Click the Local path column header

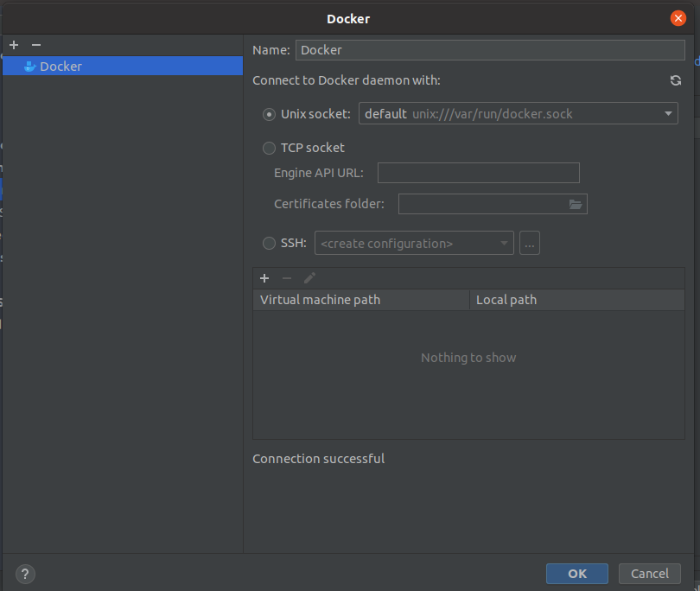coord(576,300)
